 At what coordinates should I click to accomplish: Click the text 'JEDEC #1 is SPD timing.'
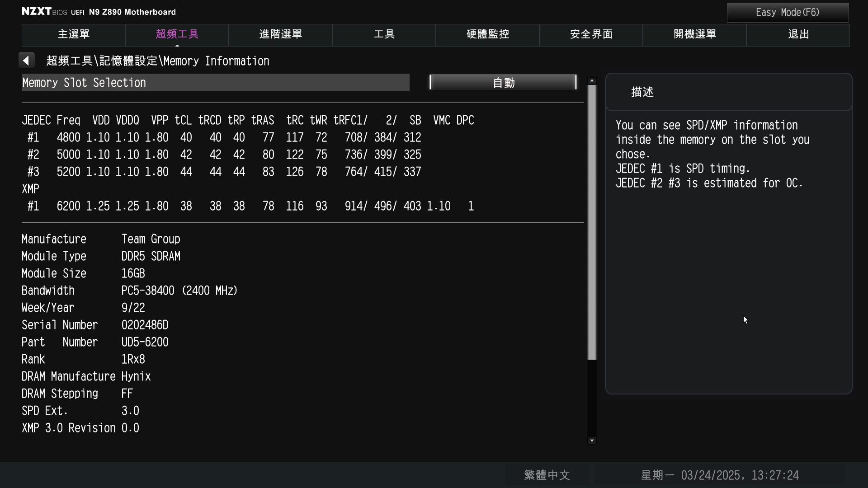pos(683,169)
